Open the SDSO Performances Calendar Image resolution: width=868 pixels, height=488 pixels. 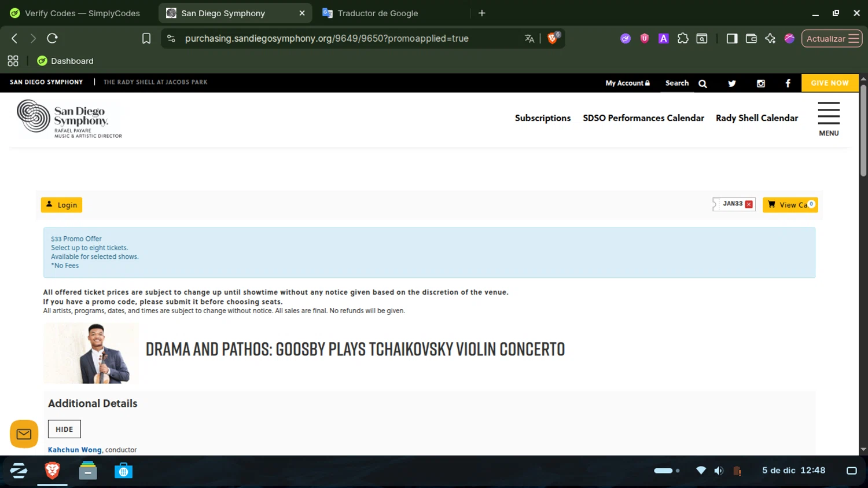click(643, 118)
